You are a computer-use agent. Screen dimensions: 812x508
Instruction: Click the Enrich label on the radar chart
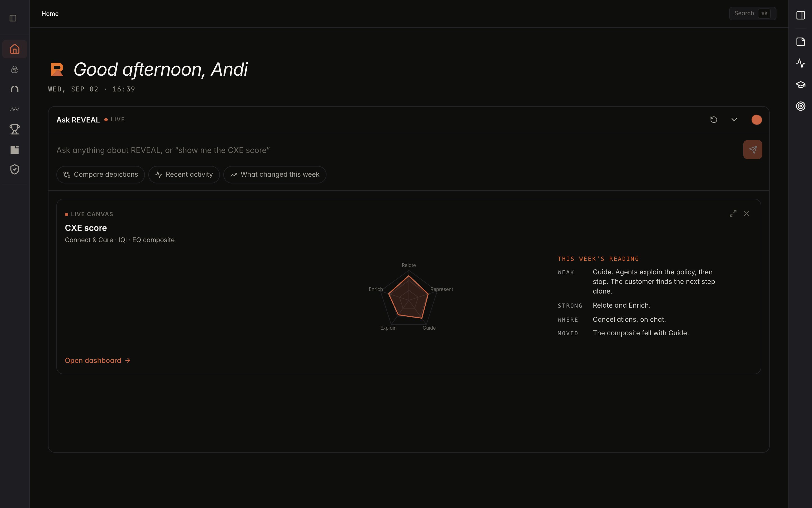point(376,289)
